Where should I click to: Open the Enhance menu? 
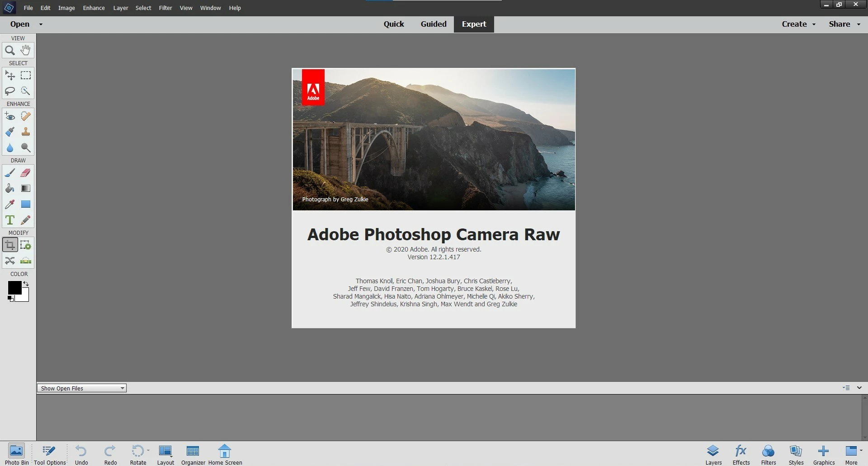click(94, 8)
